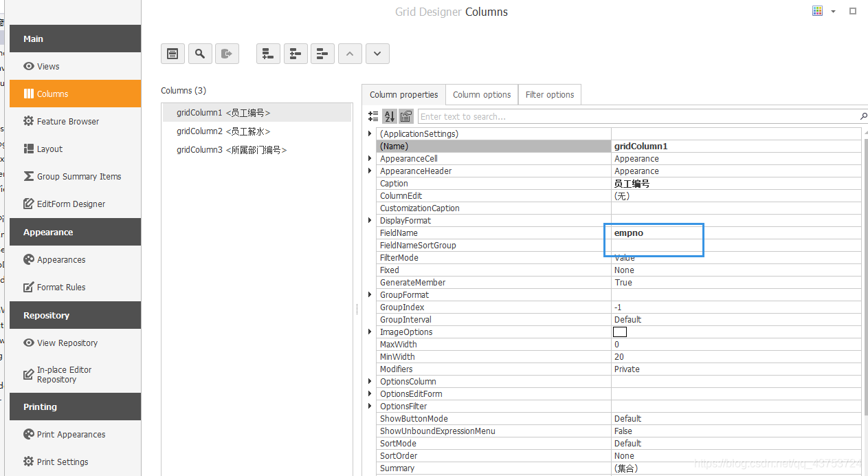
Task: Click the EditForm Designer icon
Action: [28, 204]
